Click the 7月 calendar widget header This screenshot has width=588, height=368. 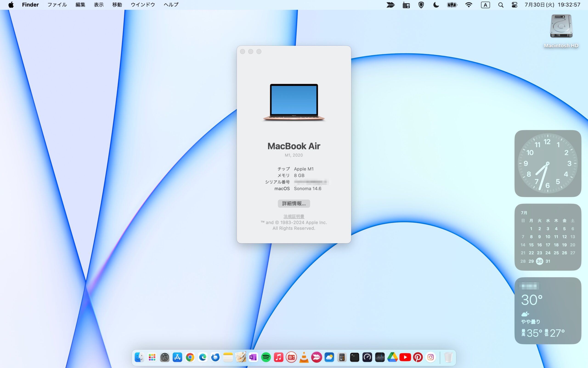[524, 213]
